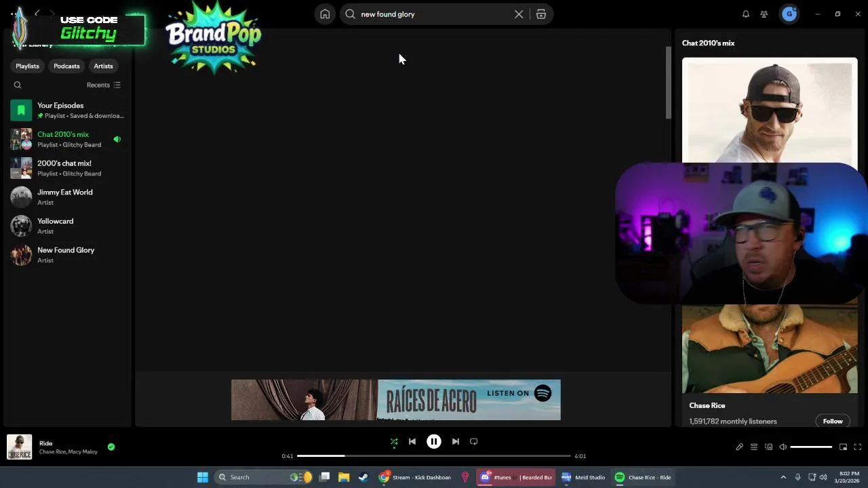Click the taskbar Search box

(264, 477)
